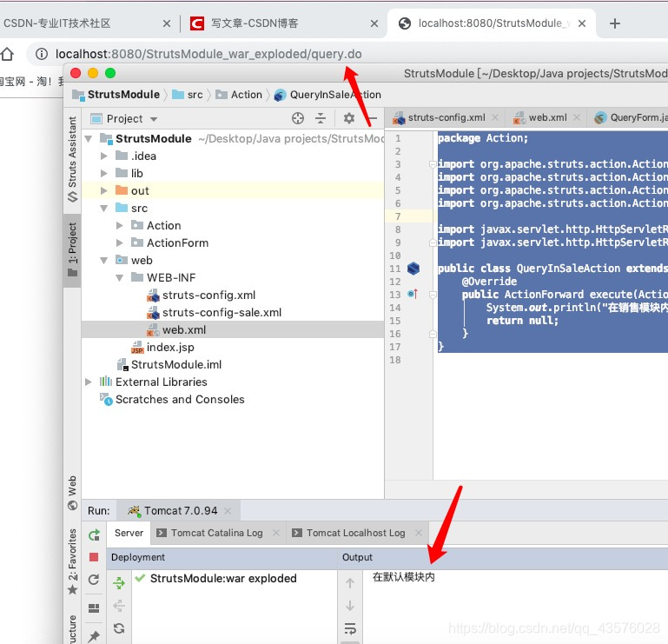Expand External Libraries node

[89, 382]
